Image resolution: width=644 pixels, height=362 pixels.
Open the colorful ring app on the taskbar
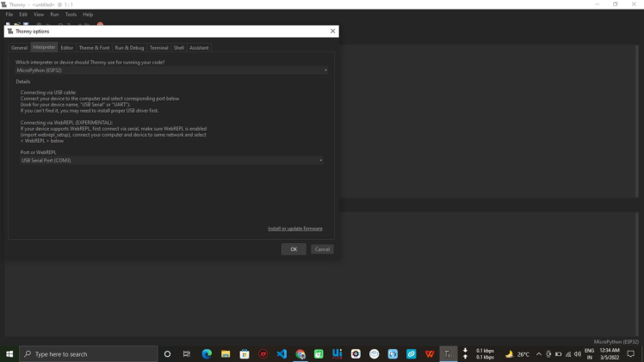pyautogui.click(x=356, y=353)
